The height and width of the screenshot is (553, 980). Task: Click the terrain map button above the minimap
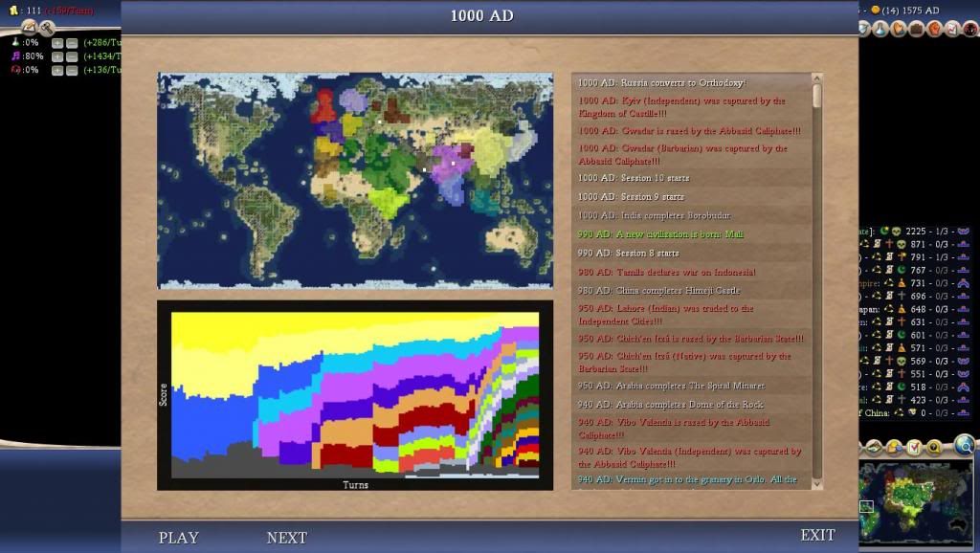click(x=875, y=448)
